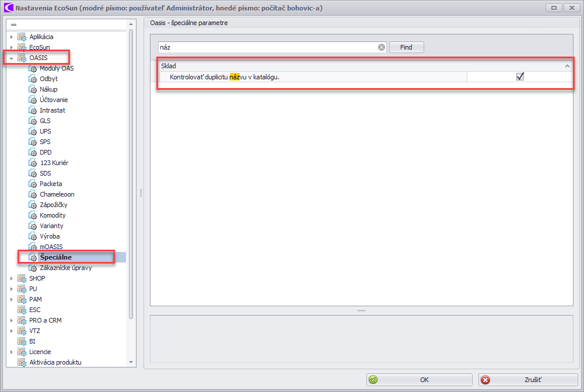Click the settings icon beside Packeta
The image size is (584, 392).
[x=33, y=184]
